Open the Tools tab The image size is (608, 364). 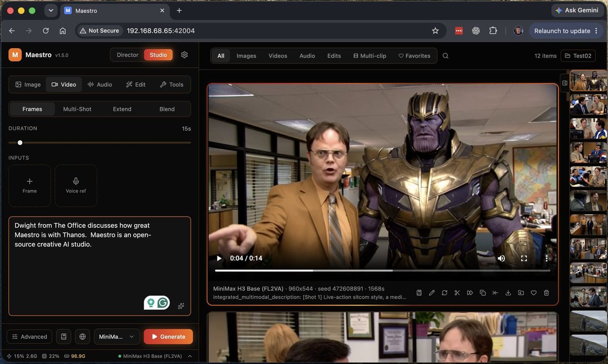172,85
